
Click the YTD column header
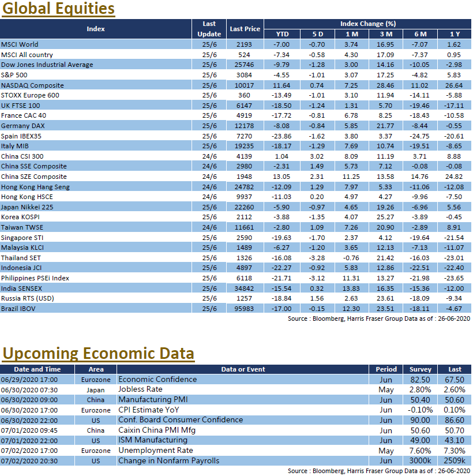tap(282, 34)
